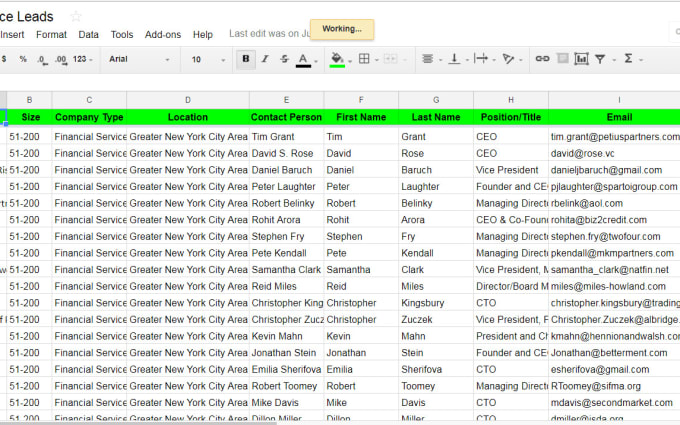Image resolution: width=680 pixels, height=425 pixels.
Task: Open fill color paint bucket
Action: click(x=337, y=59)
